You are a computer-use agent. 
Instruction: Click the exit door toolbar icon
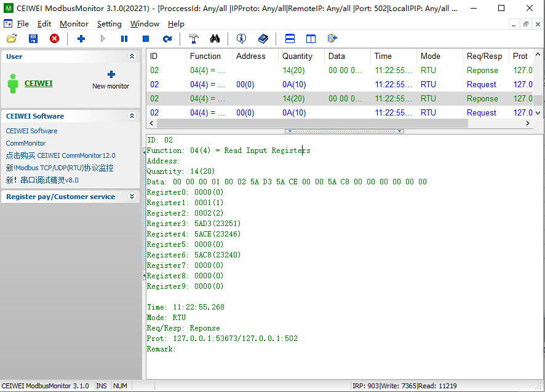[x=332, y=39]
